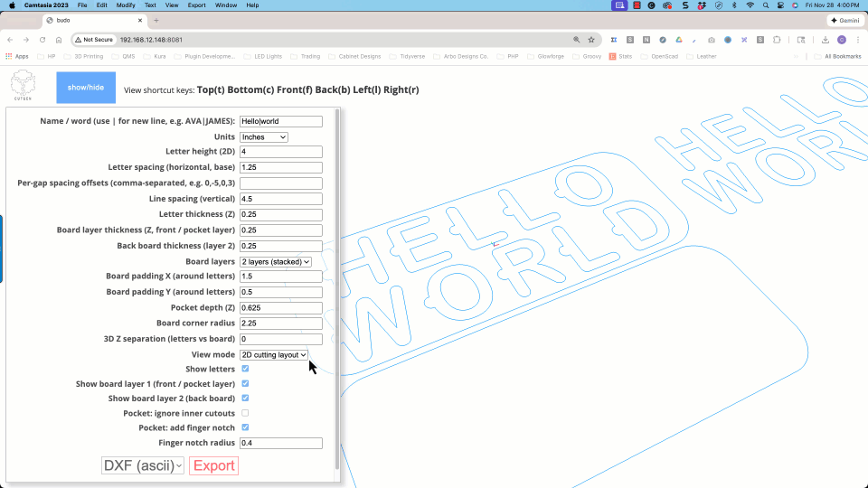Click the home icon in browser toolbar
The height and width of the screenshot is (488, 868).
pos(59,40)
